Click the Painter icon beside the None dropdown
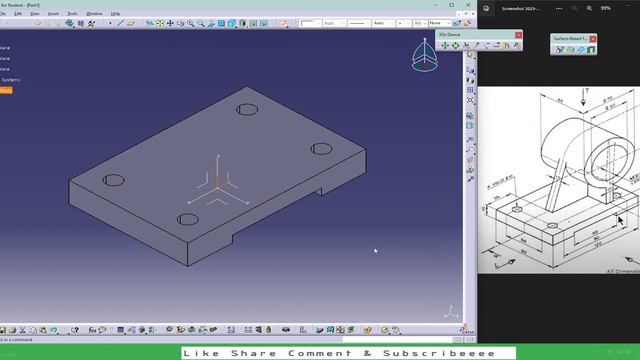Screen dimensions: 640x360 (x=457, y=23)
